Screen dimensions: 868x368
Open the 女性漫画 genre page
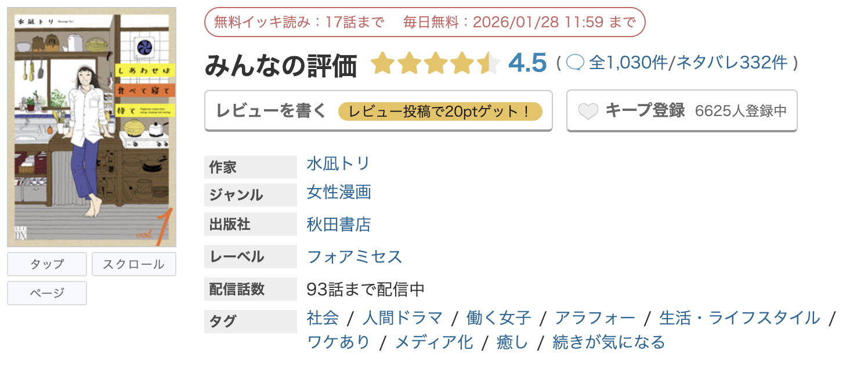click(x=338, y=192)
